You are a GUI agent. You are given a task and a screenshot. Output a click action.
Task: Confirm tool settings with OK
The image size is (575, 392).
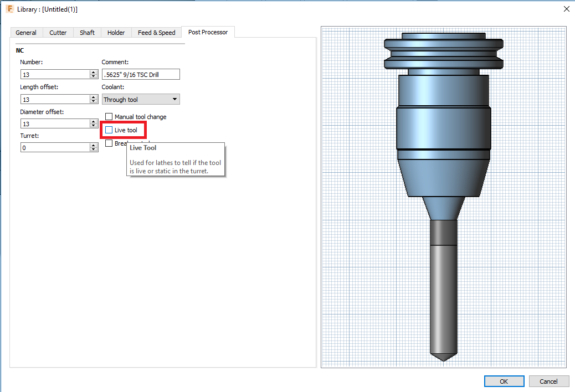pyautogui.click(x=504, y=381)
